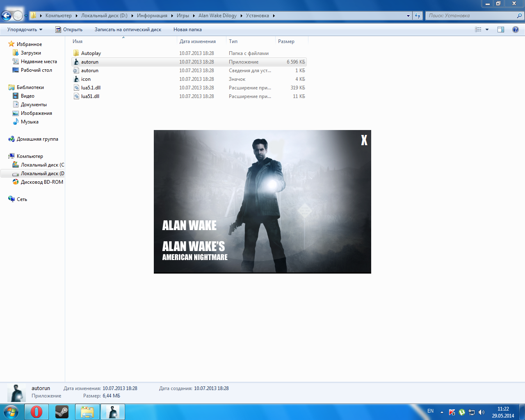Select the lua5.1.dll file icon
This screenshot has height=420, width=525.
(x=76, y=88)
